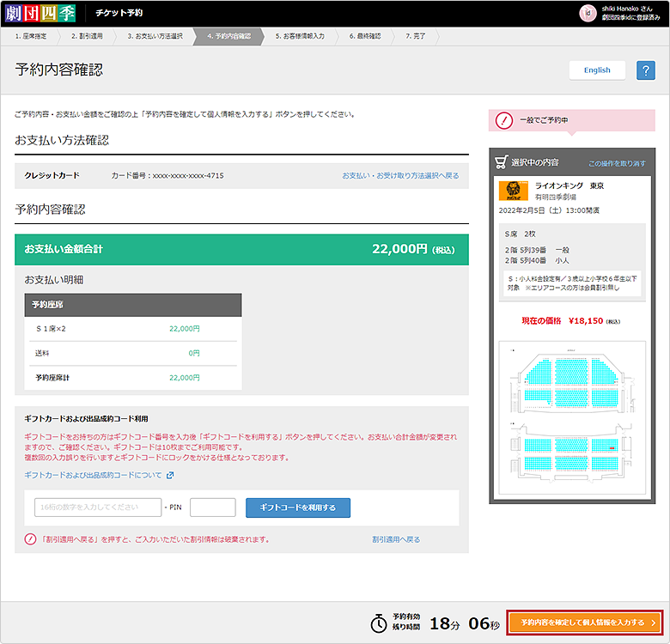Click the seating chart map image
Screen dimensions: 670x644
pyautogui.click(x=572, y=417)
